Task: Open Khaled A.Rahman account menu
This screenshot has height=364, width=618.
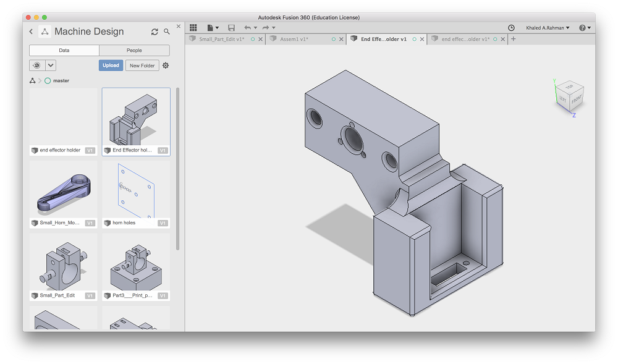Action: (x=548, y=28)
